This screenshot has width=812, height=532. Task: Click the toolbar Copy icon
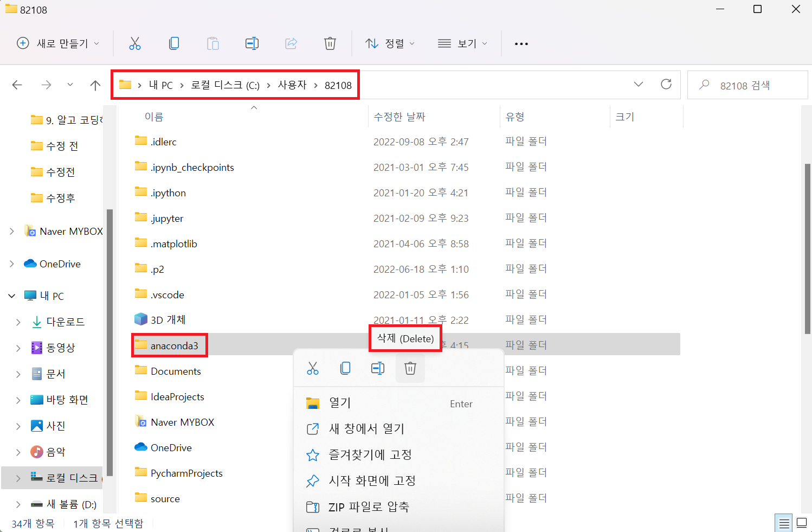[x=174, y=43]
